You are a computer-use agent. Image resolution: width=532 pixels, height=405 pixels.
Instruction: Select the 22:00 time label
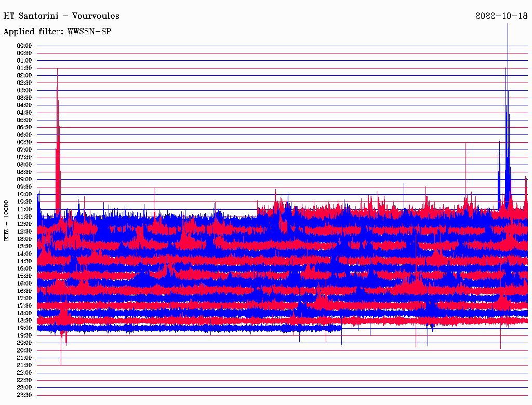click(x=24, y=373)
